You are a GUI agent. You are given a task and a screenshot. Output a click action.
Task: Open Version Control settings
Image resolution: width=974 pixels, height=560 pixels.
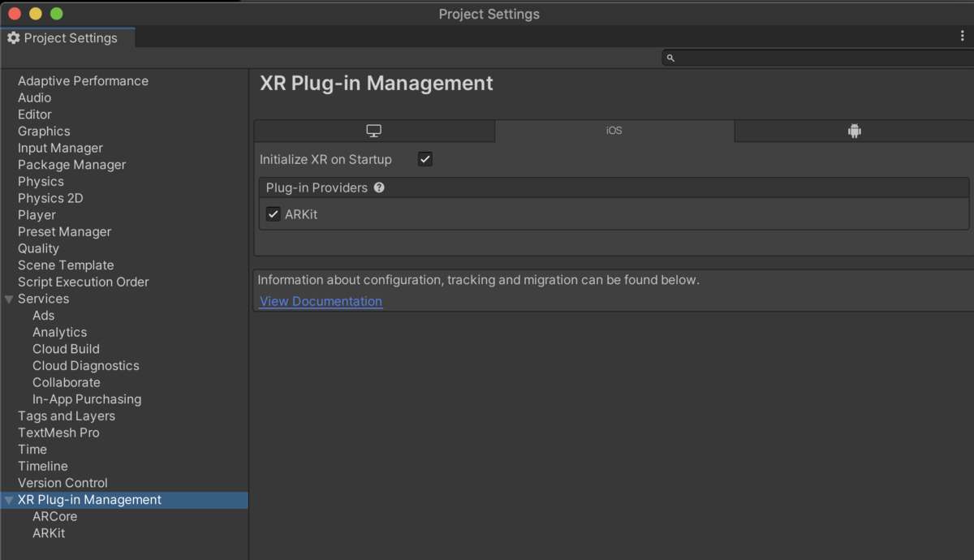[x=62, y=483]
